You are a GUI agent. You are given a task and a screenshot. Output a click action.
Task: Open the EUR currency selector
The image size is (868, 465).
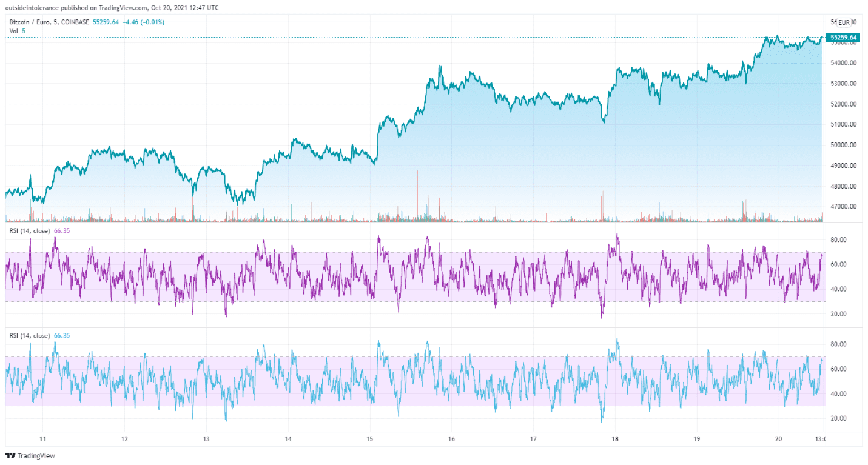[844, 22]
